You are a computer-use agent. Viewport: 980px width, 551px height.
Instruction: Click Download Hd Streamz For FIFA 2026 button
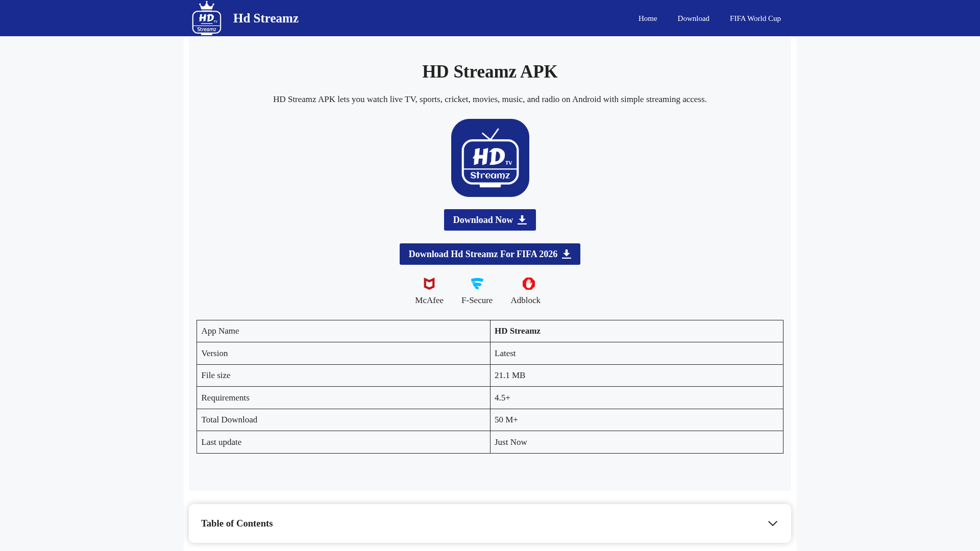pyautogui.click(x=490, y=254)
